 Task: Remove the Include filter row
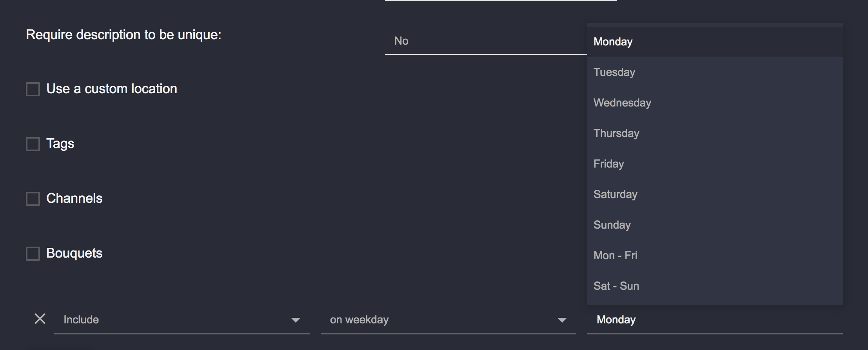pyautogui.click(x=40, y=319)
